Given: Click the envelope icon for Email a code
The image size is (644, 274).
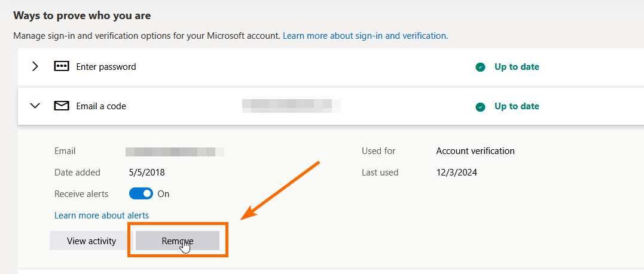Looking at the screenshot, I should click(62, 106).
